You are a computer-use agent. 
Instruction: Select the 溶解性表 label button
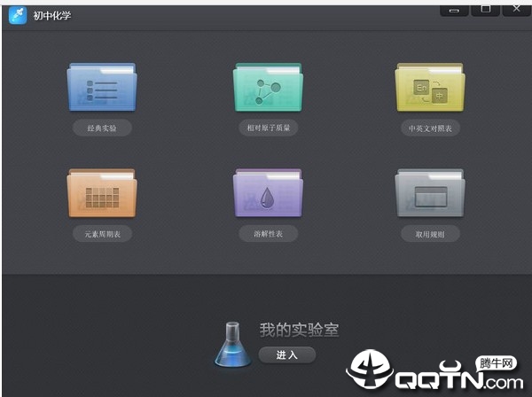[269, 234]
